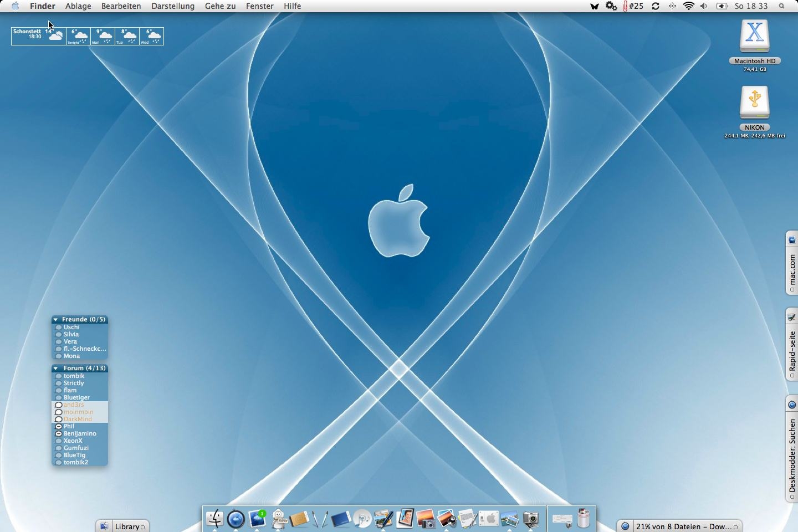Open Spotlight search magnifier
This screenshot has height=532, width=798.
point(782,6)
